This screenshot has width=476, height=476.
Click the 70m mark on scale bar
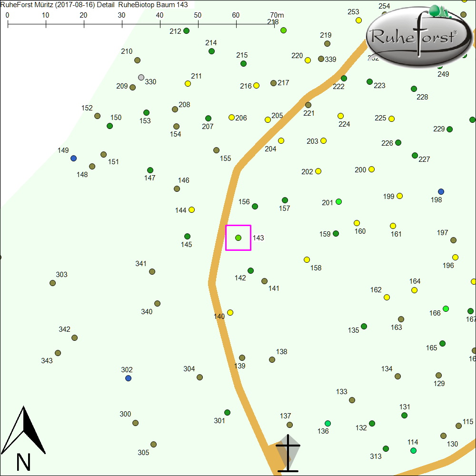coord(274,22)
